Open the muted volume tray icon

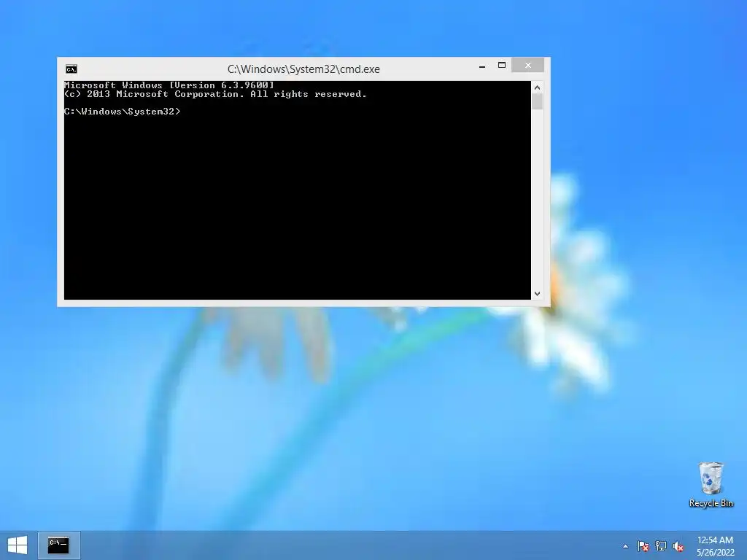(678, 546)
